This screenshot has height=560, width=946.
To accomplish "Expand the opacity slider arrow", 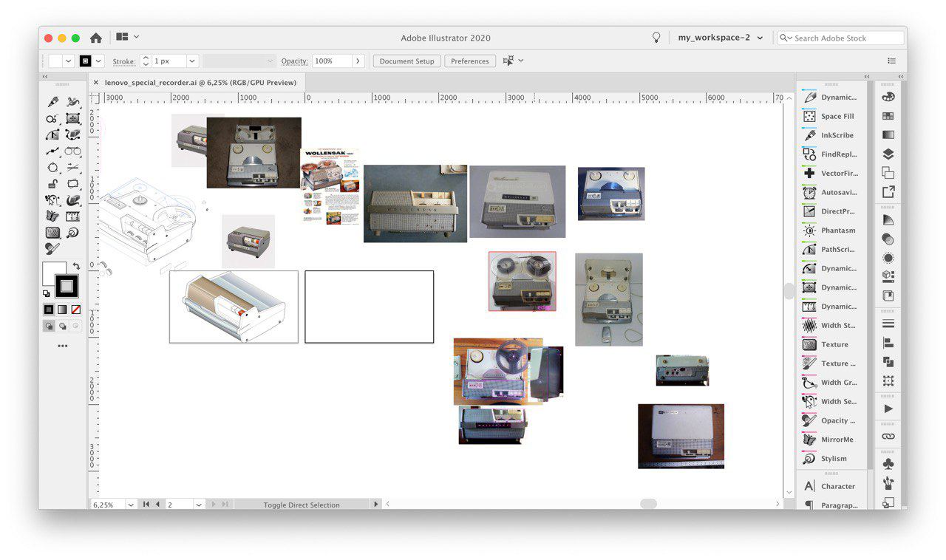I will (x=358, y=61).
